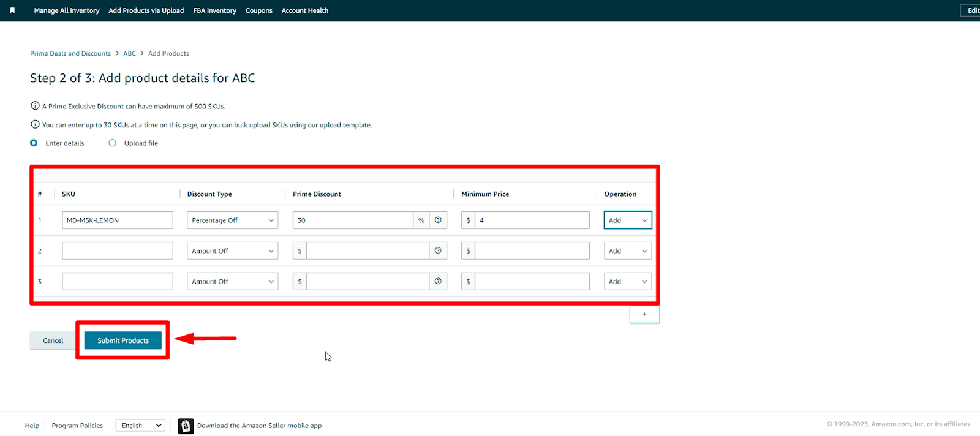
Task: Click Submit Products button
Action: [x=123, y=340]
